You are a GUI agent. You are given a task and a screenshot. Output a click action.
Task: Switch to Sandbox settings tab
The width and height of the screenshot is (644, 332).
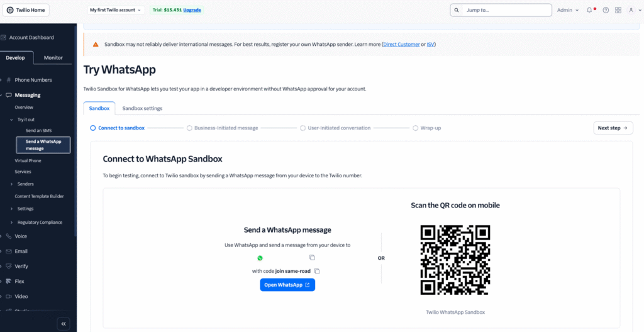[142, 109]
